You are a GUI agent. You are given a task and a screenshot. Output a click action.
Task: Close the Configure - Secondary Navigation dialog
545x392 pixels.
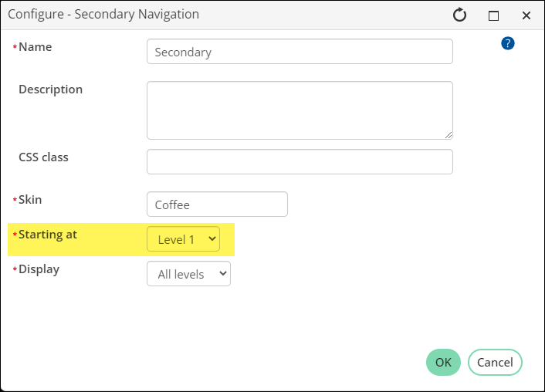[526, 15]
